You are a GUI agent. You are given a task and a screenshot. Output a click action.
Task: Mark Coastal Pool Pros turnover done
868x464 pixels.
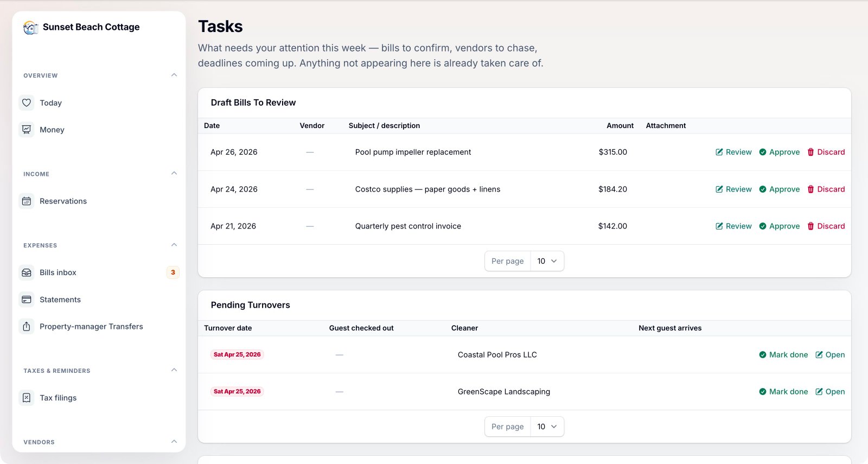pos(783,355)
